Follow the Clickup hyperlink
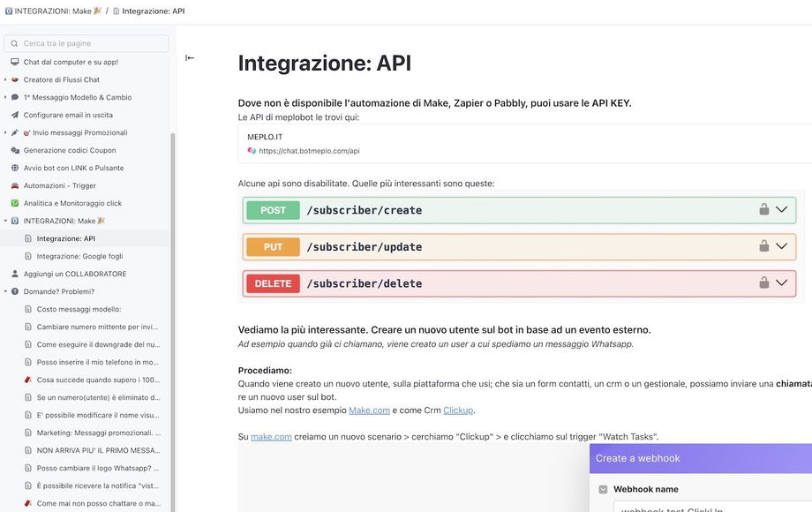This screenshot has width=812, height=512. pos(458,410)
